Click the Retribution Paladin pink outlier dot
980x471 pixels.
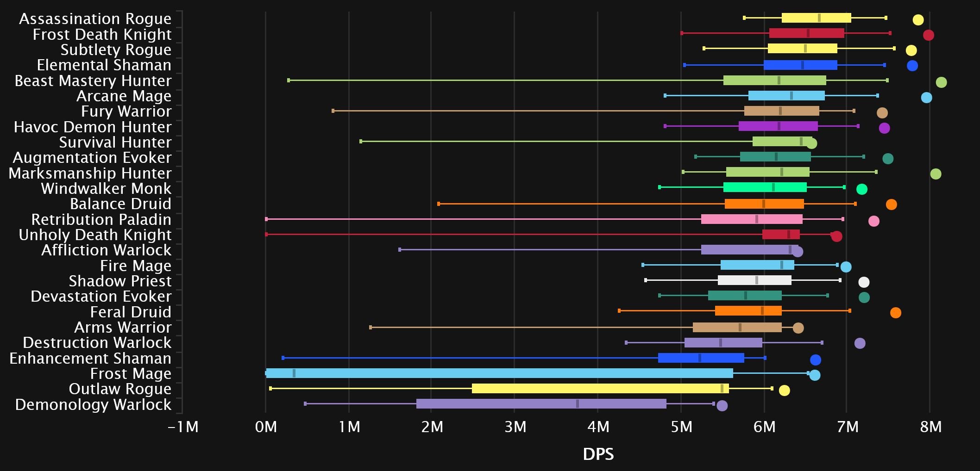coord(873,221)
